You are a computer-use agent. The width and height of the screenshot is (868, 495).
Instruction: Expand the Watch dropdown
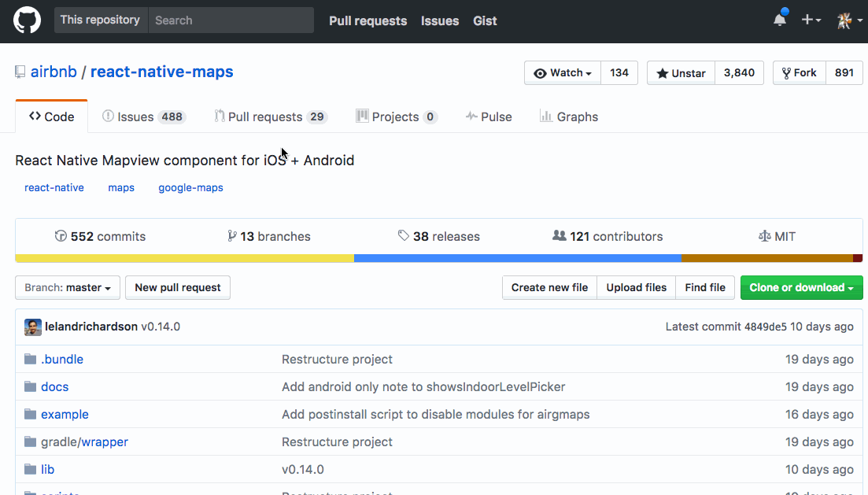coord(563,72)
